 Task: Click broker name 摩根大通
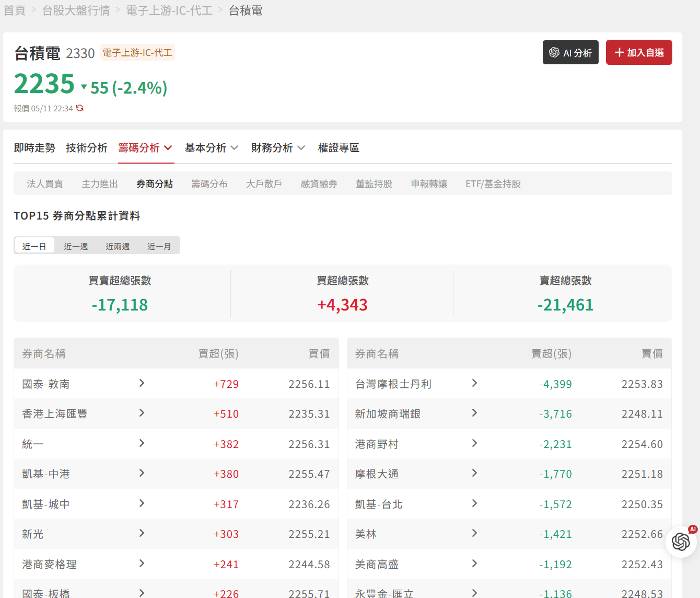point(377,474)
